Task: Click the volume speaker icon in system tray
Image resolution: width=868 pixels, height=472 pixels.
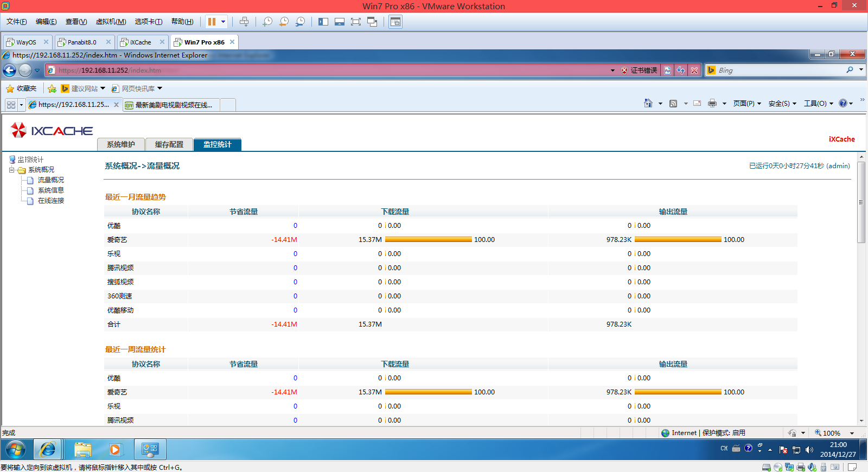Action: pos(809,450)
